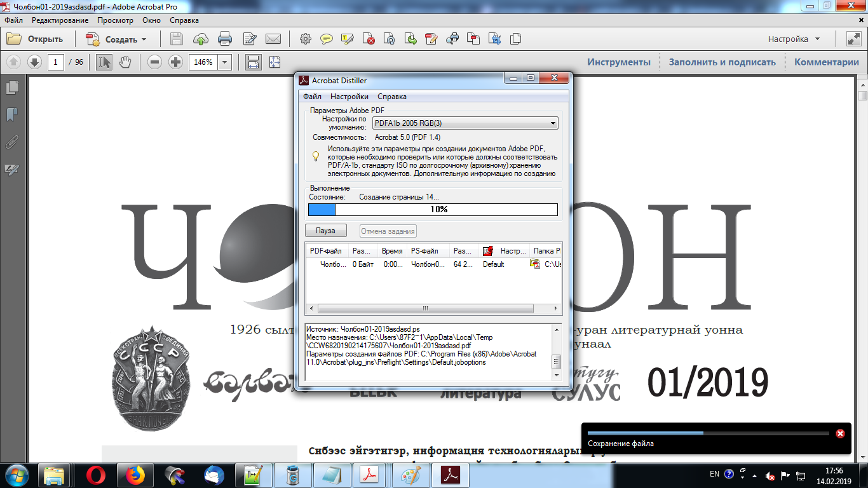Click the extract page icon with green arrow
The image size is (868, 488).
click(x=410, y=39)
